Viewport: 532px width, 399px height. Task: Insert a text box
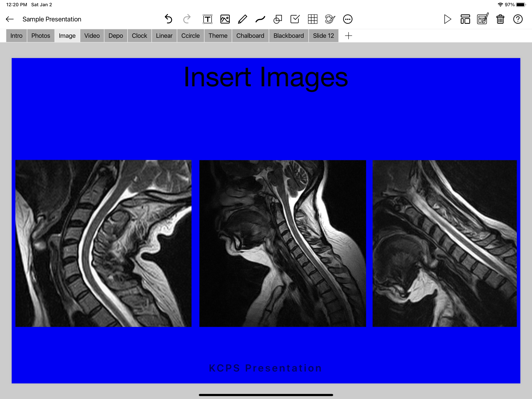pyautogui.click(x=207, y=19)
